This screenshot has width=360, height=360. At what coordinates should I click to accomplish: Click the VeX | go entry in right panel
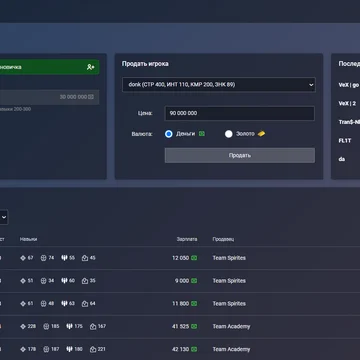click(x=349, y=85)
